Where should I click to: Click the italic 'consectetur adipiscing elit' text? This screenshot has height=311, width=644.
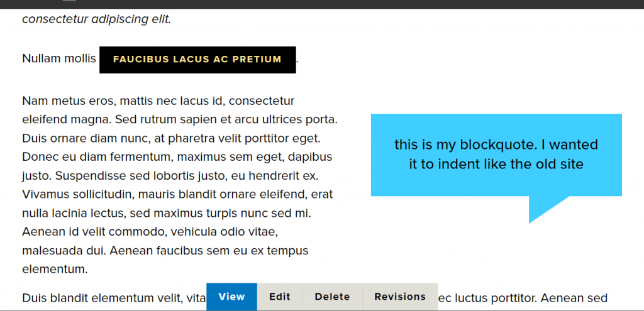coord(96,19)
